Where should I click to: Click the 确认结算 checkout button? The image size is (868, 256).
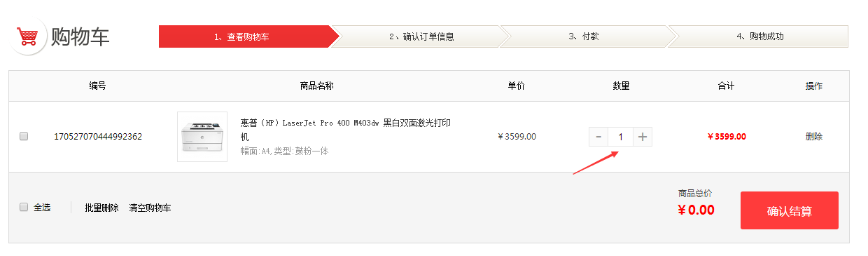pos(790,210)
